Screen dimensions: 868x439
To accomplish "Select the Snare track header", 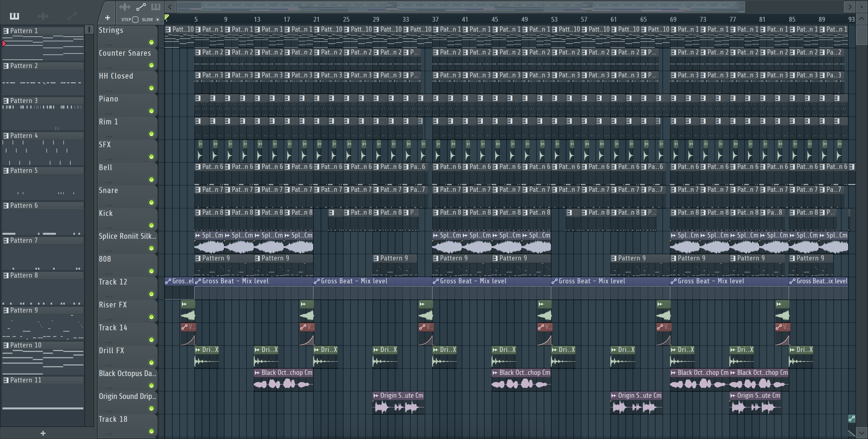I will coord(127,197).
